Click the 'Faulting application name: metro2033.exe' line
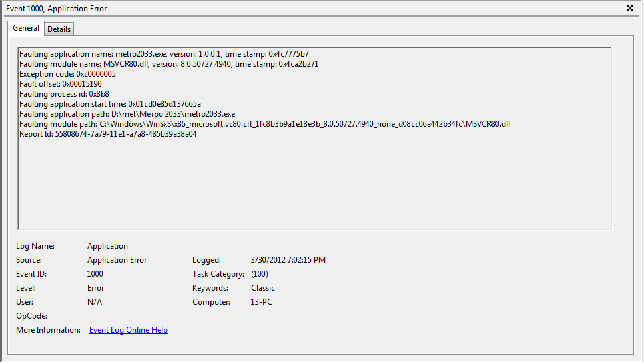Screen dimensions: 644x362 tap(164, 54)
